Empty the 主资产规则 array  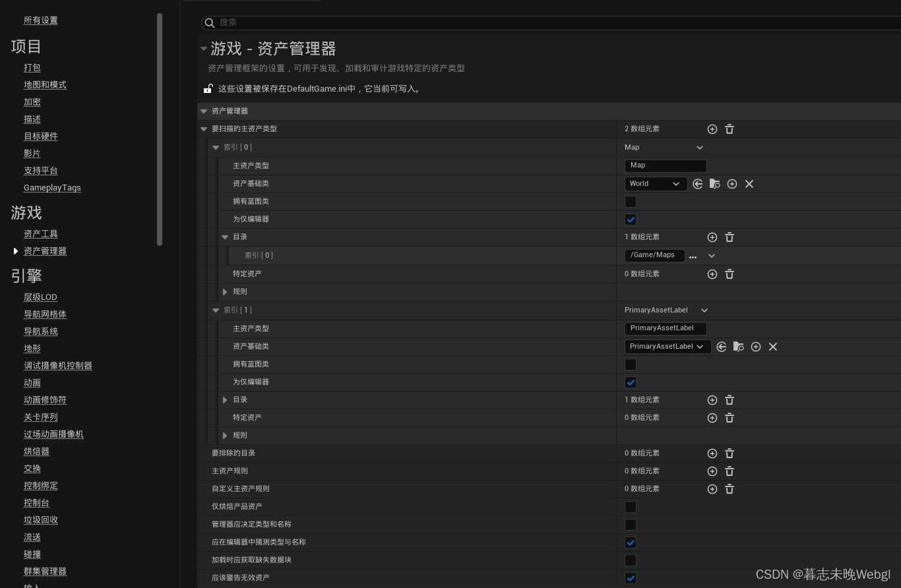coord(730,471)
